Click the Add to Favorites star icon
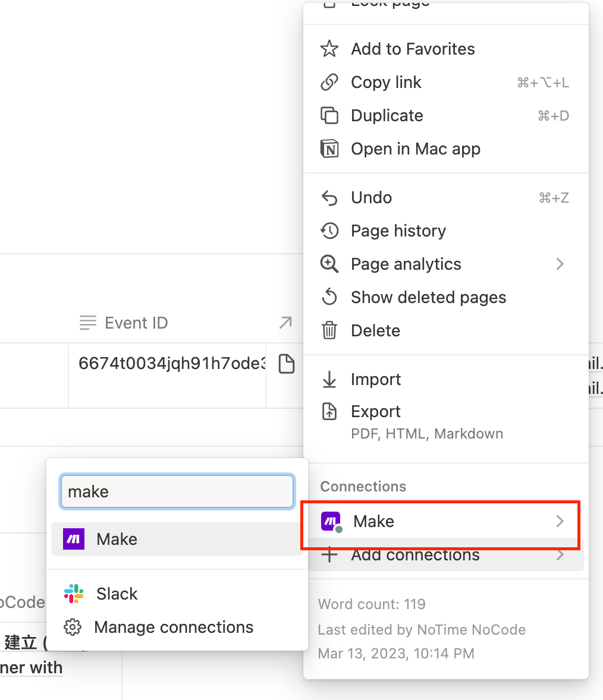The height and width of the screenshot is (700, 603). (329, 49)
